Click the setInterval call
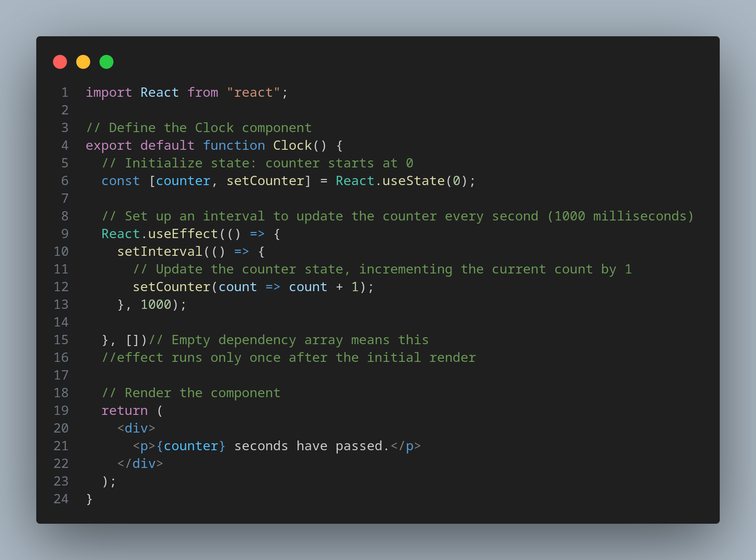 tap(159, 252)
